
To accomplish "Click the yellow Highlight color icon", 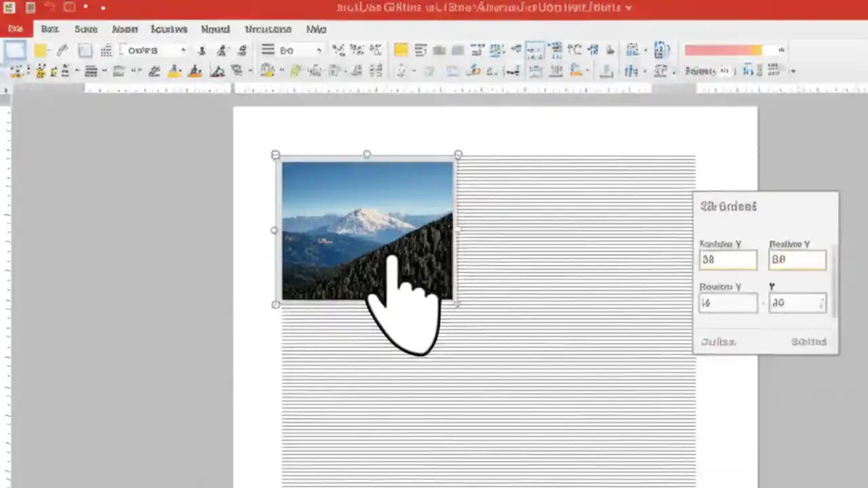I will pyautogui.click(x=401, y=49).
